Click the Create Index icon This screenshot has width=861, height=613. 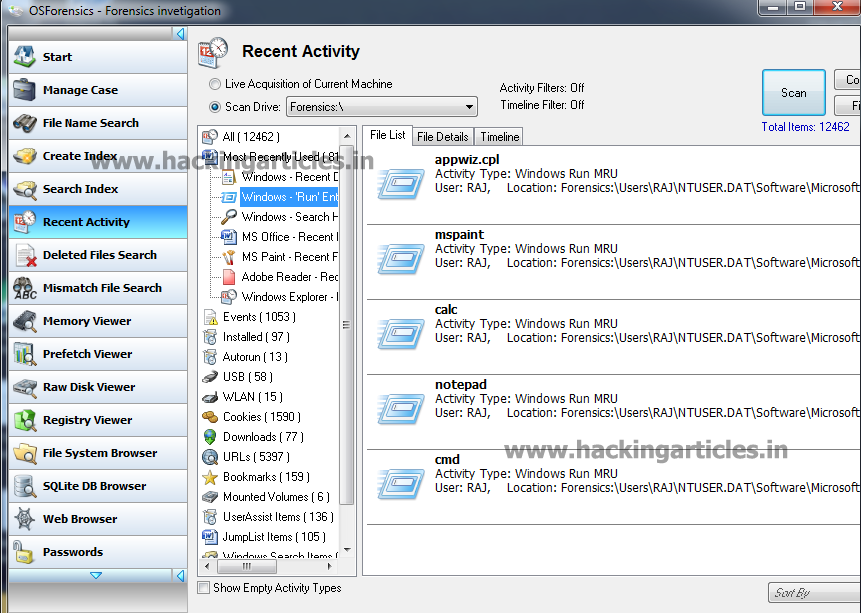point(25,156)
